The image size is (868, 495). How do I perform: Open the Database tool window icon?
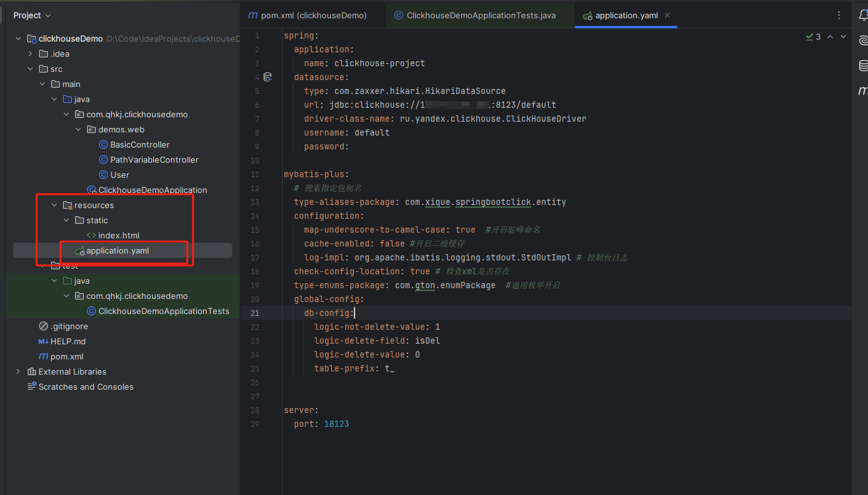click(x=863, y=66)
